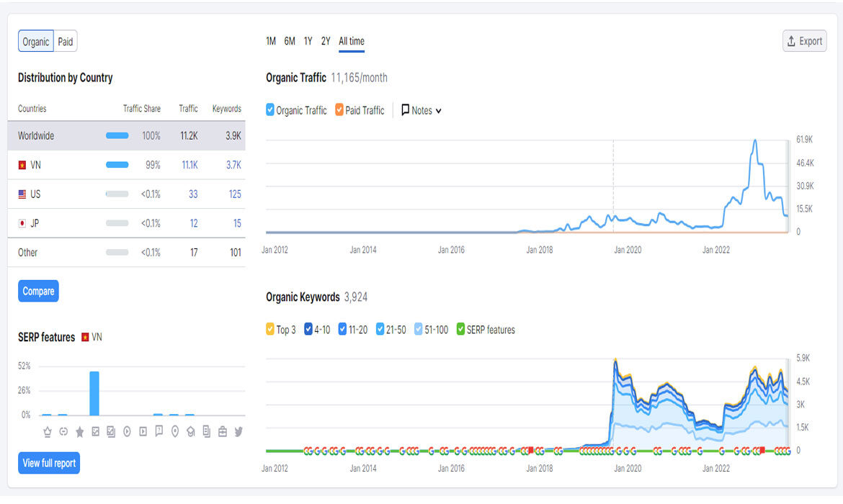Open View full report

point(49,463)
